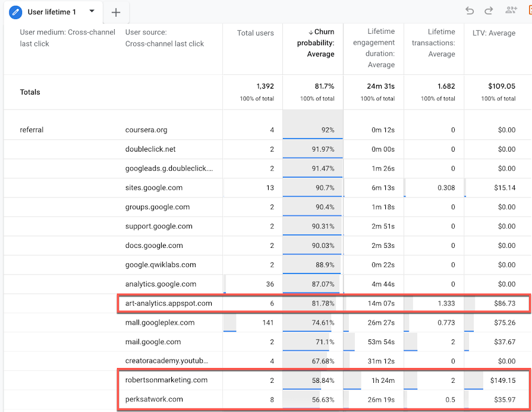Click the referral medium cell

click(32, 130)
